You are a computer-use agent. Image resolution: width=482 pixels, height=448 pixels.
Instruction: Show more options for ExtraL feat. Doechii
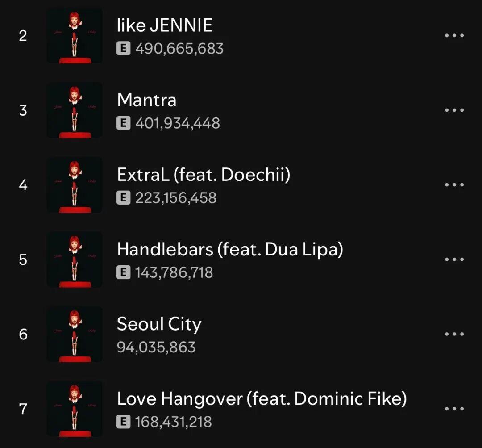tap(454, 184)
